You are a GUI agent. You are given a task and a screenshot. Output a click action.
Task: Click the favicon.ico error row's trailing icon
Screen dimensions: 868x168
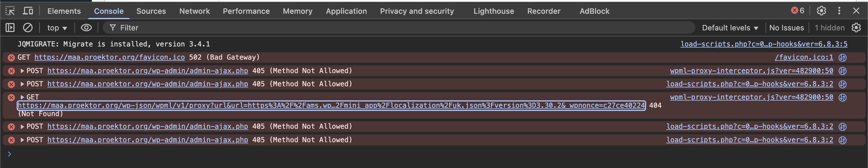(842, 58)
